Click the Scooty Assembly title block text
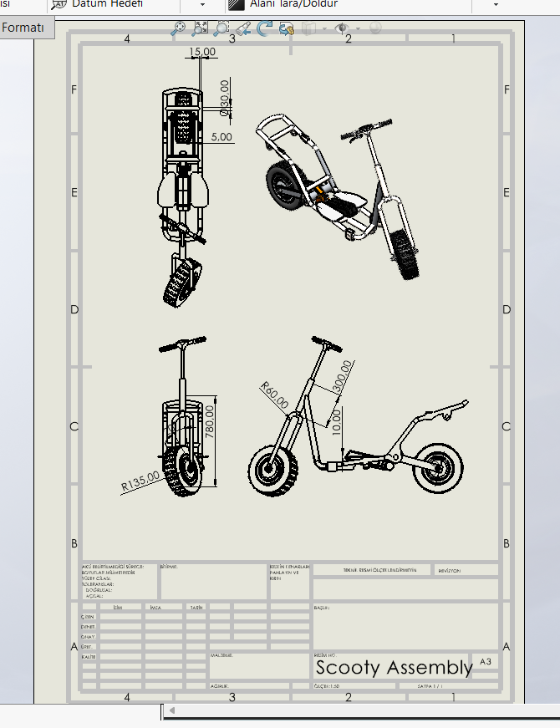The image size is (560, 728). pos(394,668)
